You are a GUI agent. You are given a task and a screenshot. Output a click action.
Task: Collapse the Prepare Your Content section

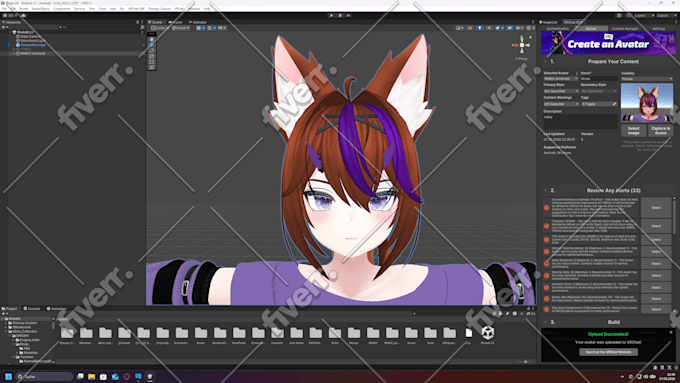tap(546, 61)
